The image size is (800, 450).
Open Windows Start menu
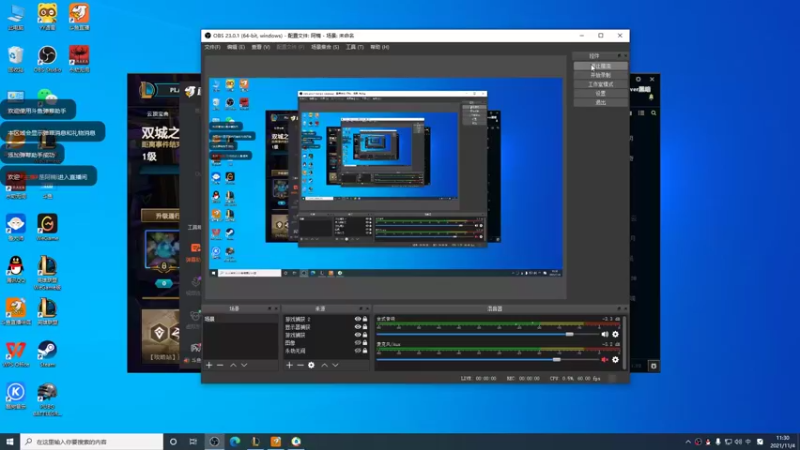[x=10, y=441]
